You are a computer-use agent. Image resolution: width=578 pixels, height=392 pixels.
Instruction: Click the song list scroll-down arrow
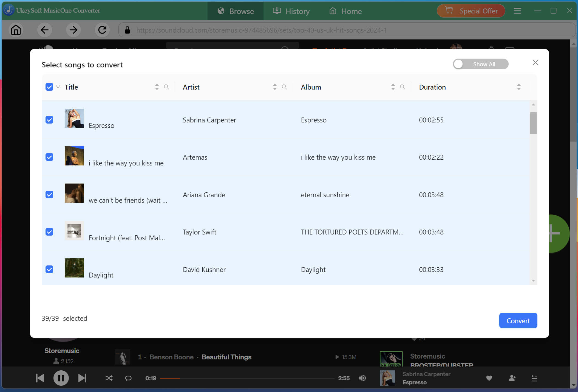(533, 281)
